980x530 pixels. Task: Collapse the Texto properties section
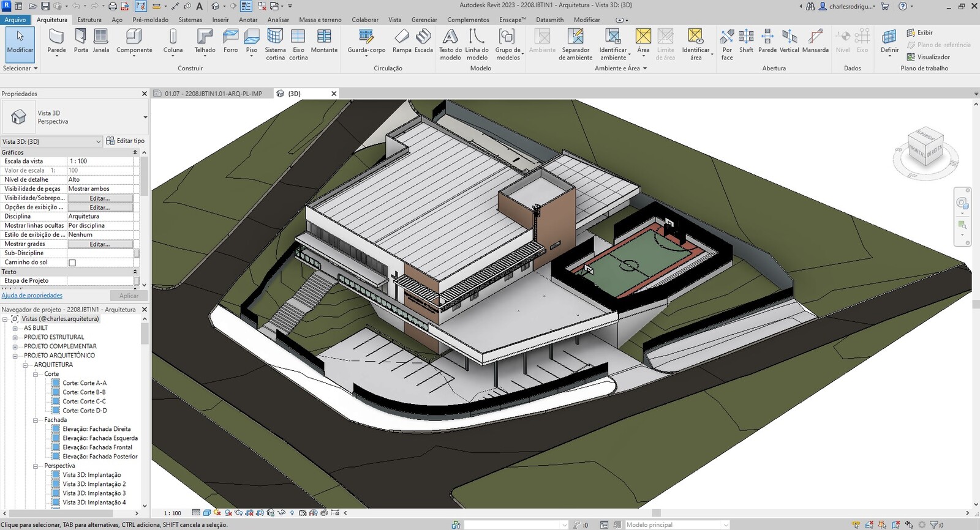coord(135,272)
